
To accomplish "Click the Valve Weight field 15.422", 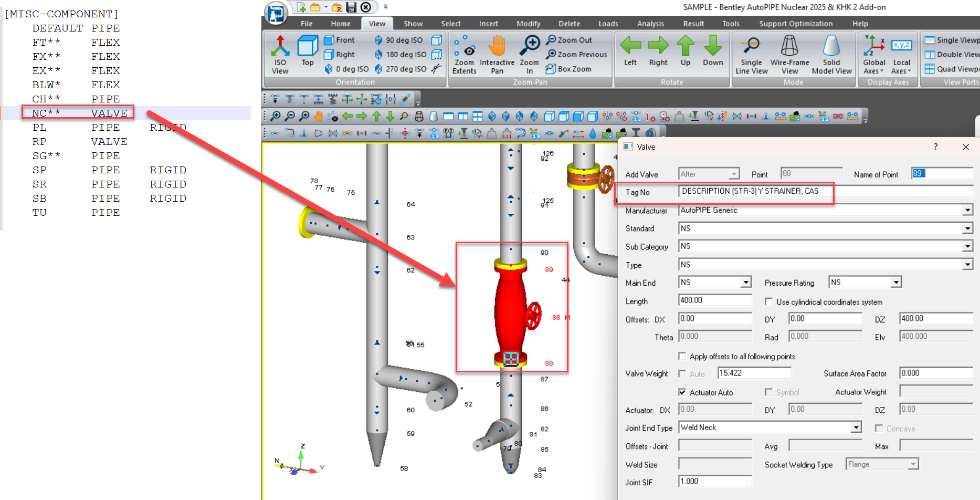I will (x=754, y=373).
